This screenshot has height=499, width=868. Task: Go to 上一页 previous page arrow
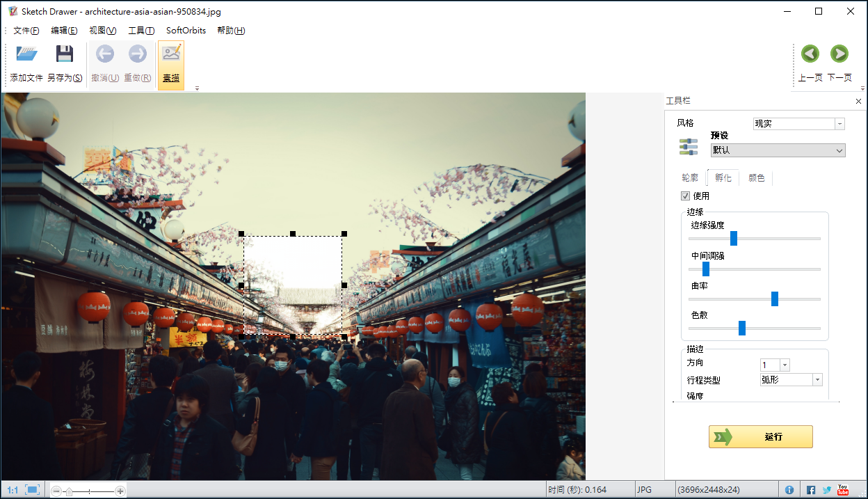click(810, 54)
